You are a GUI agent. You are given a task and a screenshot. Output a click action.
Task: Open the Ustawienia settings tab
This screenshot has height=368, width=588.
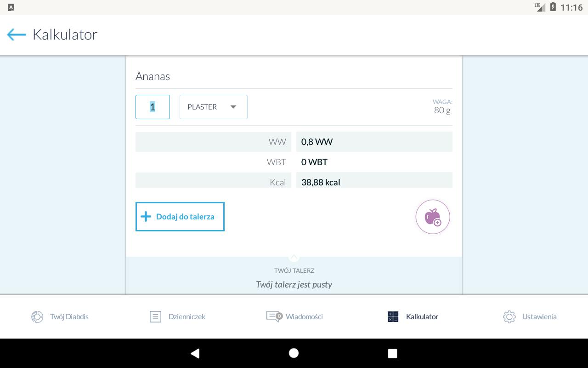tap(530, 316)
